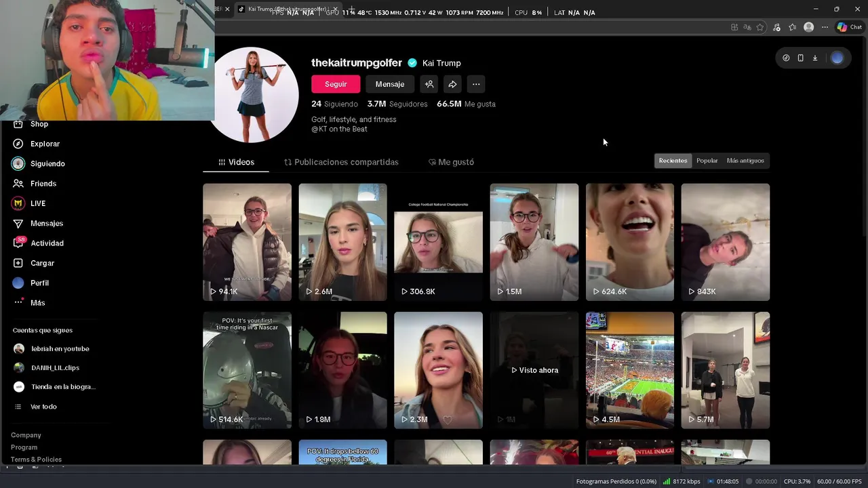This screenshot has height=488, width=868.
Task: Expand Terms & Policies footer section
Action: coord(36,460)
